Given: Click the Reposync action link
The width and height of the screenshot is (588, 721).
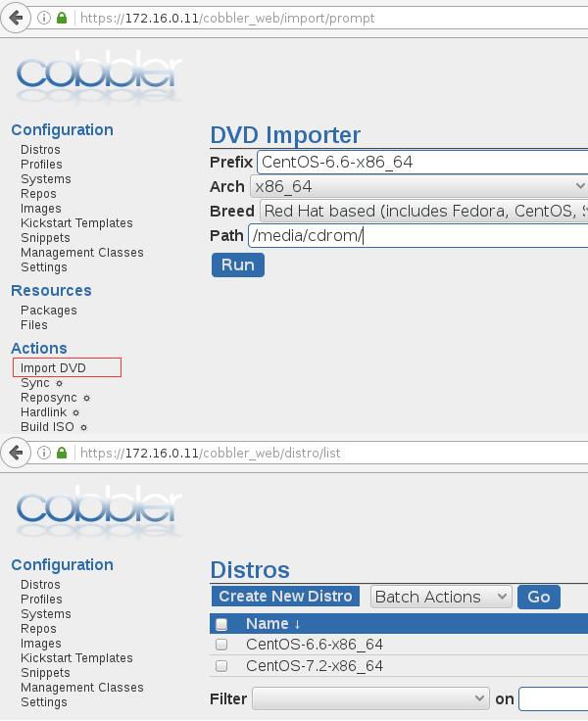Looking at the screenshot, I should pos(49,398).
